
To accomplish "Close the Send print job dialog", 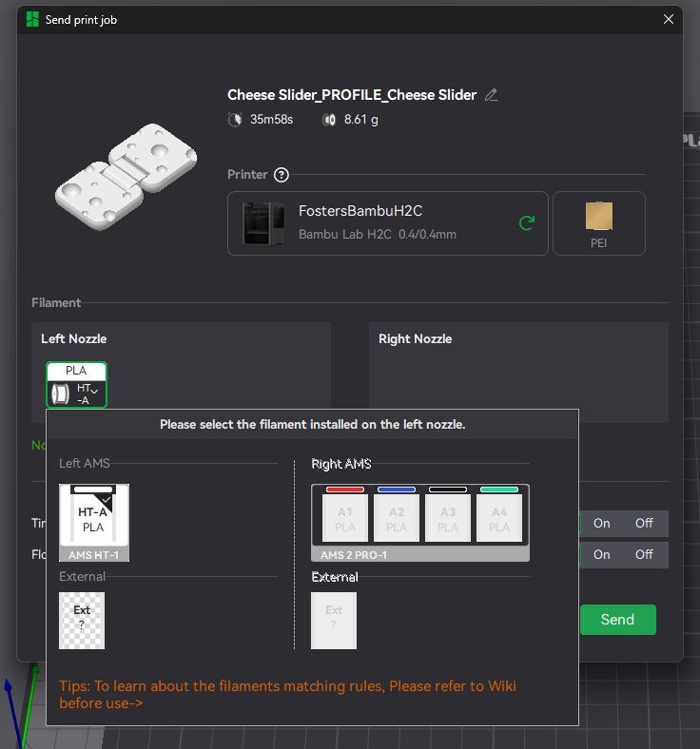I will point(668,19).
